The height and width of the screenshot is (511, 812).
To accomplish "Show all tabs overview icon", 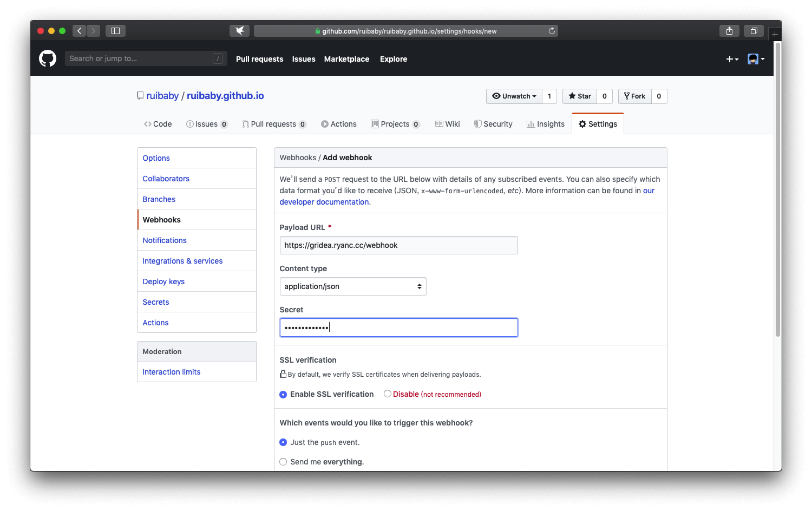I will 753,31.
